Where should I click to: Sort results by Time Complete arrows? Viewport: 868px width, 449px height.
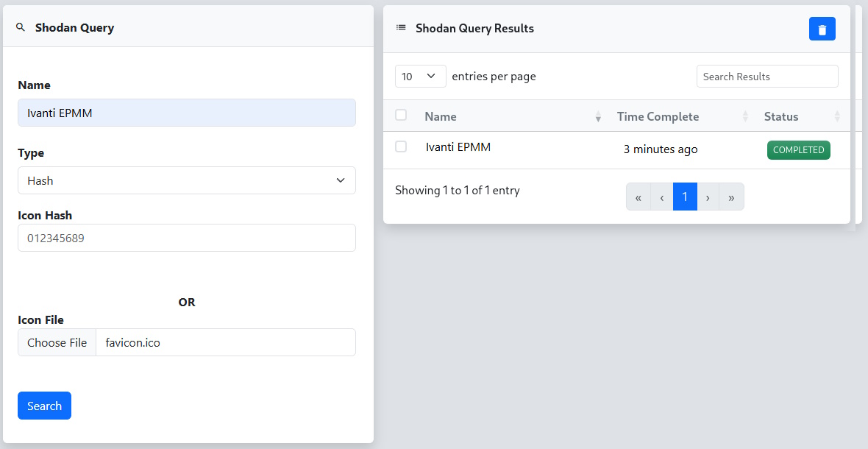pos(745,116)
